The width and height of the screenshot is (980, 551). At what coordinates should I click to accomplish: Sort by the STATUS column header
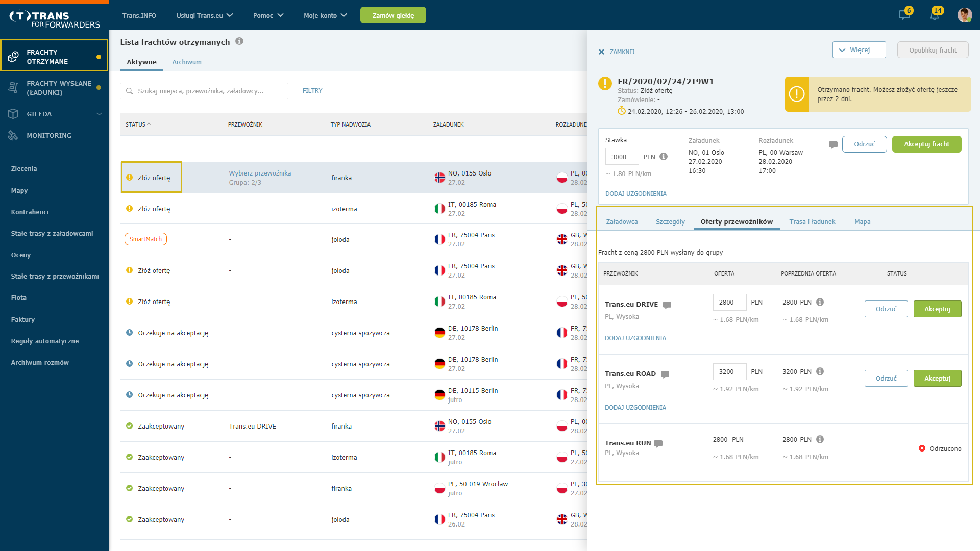coord(138,124)
